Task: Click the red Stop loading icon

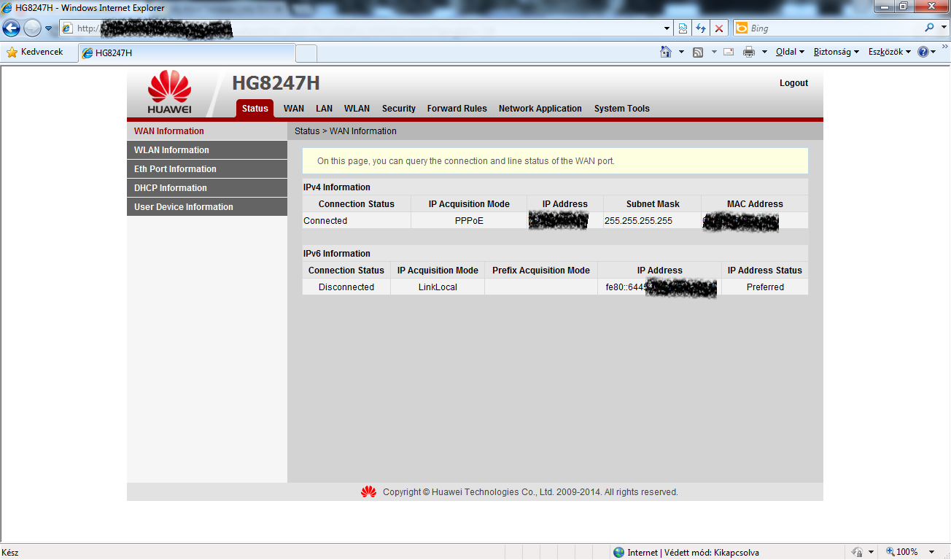Action: click(x=719, y=28)
